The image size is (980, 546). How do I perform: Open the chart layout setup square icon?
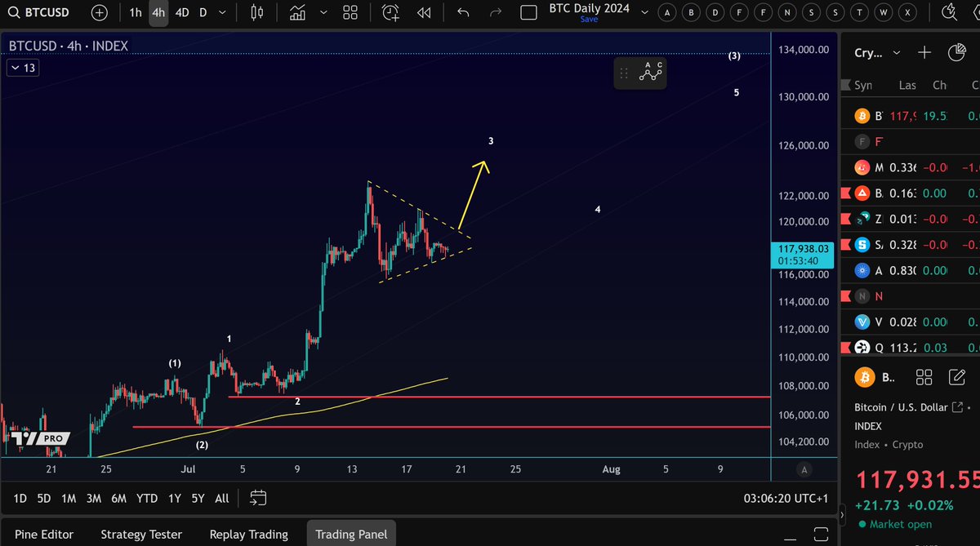(x=529, y=13)
